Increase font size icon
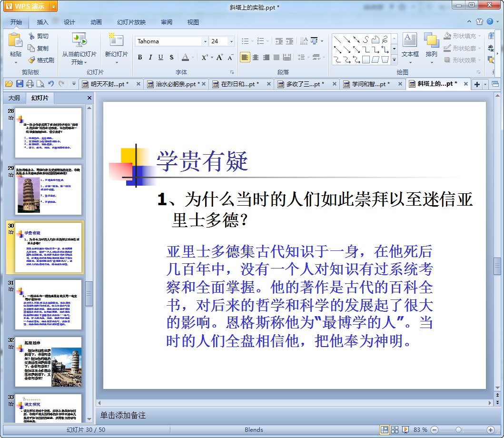The image size is (504, 438). pyautogui.click(x=219, y=58)
